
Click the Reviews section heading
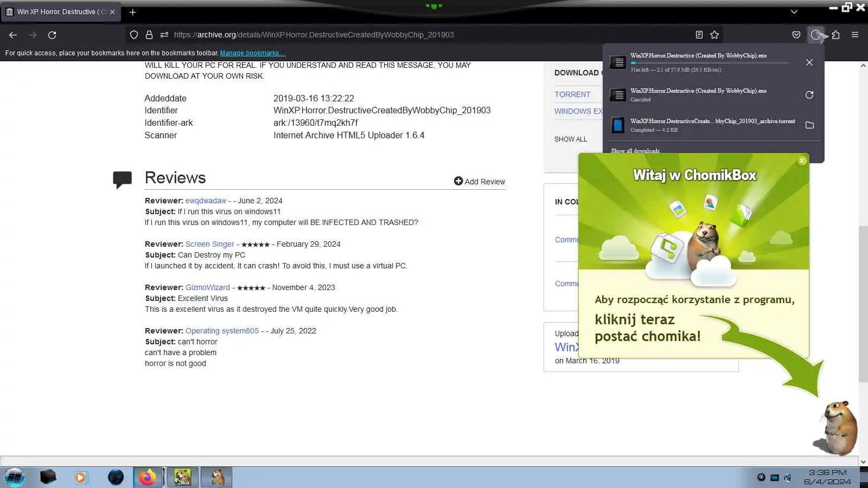tap(175, 178)
